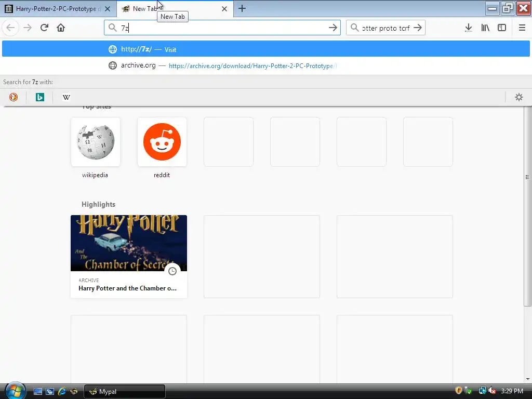Open the Library bookmarks icon
The height and width of the screenshot is (399, 532).
pos(485,28)
